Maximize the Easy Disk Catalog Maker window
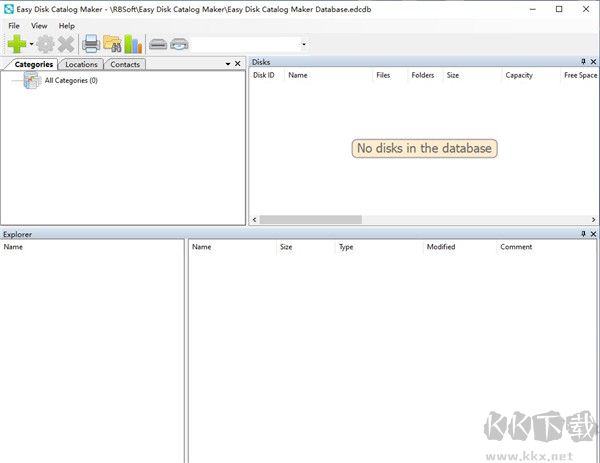Screen dimensions: 600x463 (559, 9)
